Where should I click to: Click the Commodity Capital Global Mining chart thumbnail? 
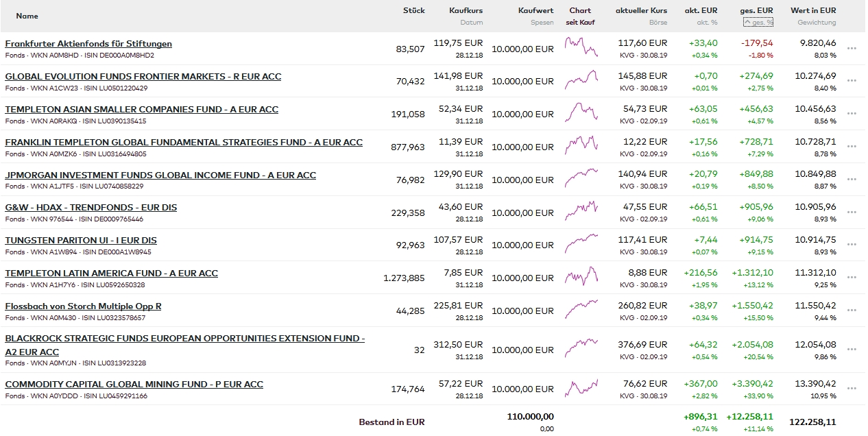[581, 387]
